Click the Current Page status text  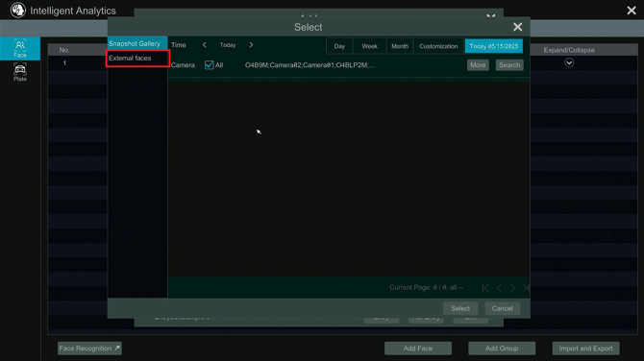[x=426, y=288]
